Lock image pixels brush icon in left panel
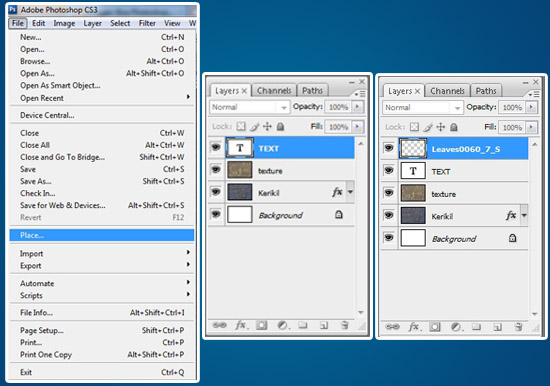Viewport: 550px width, 386px height. 255,126
